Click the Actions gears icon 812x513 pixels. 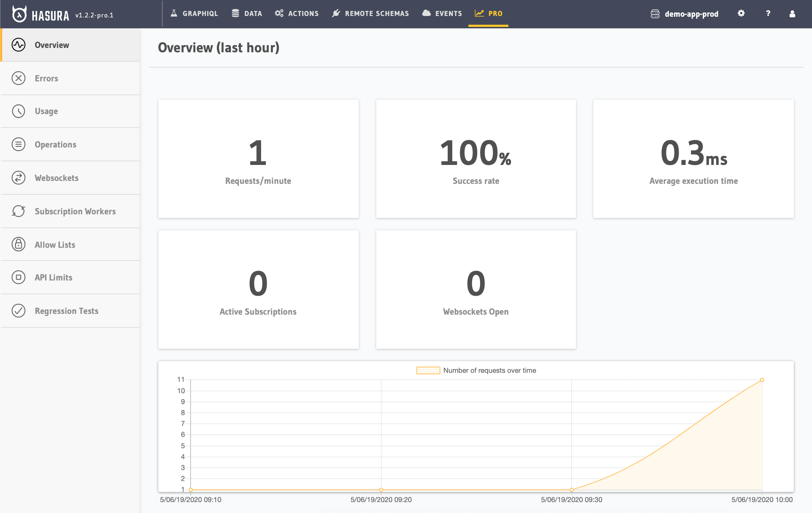coord(279,13)
